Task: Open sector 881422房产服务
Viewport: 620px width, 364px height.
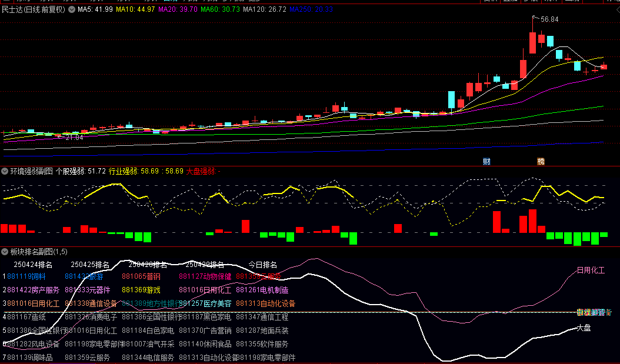Action: (34, 290)
